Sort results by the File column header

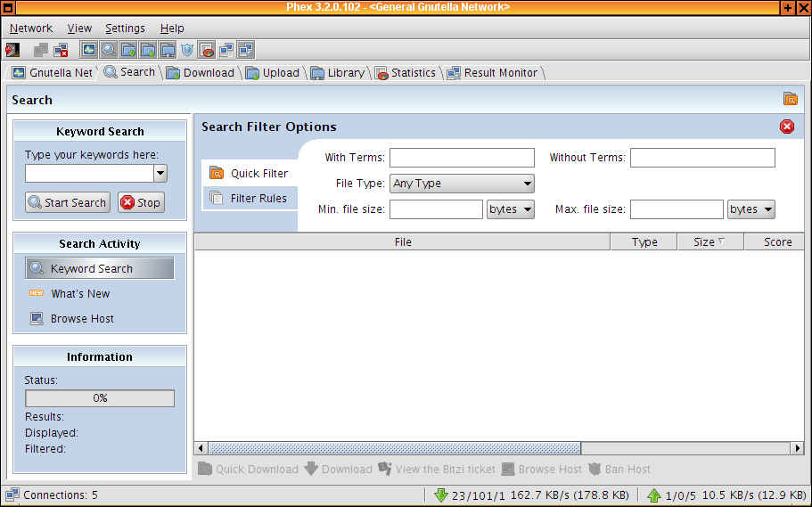pyautogui.click(x=402, y=241)
